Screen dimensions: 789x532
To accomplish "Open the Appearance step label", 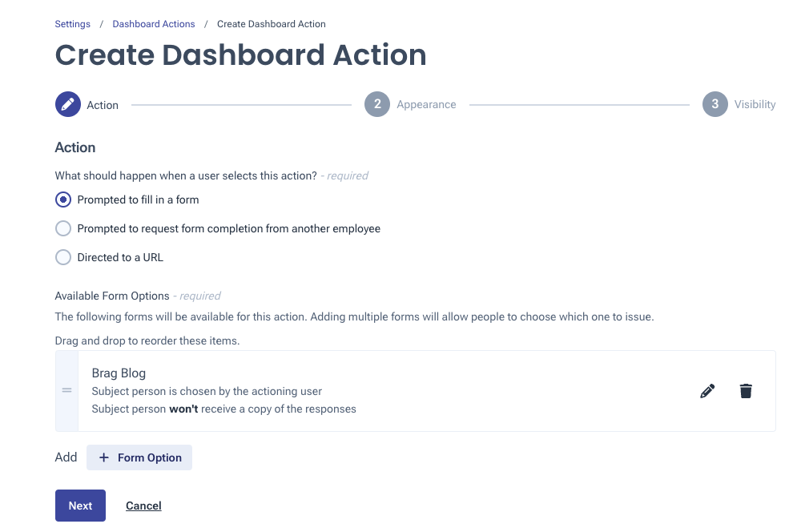I will [x=426, y=105].
